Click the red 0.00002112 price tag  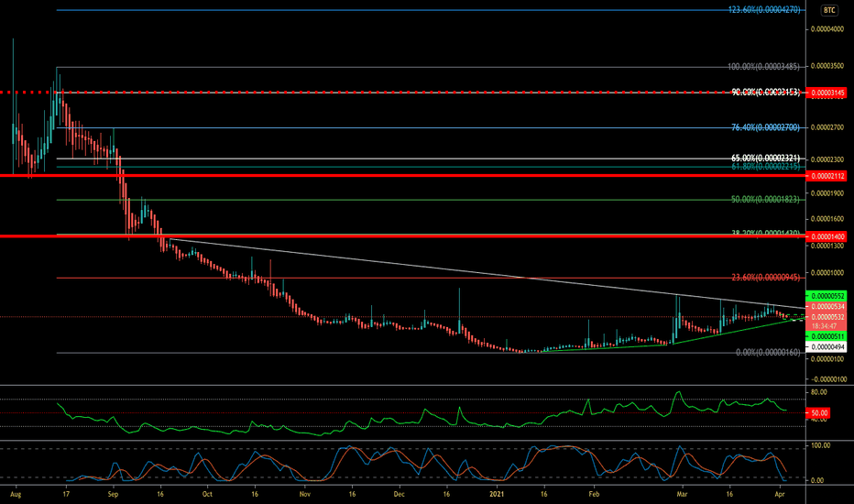click(827, 176)
